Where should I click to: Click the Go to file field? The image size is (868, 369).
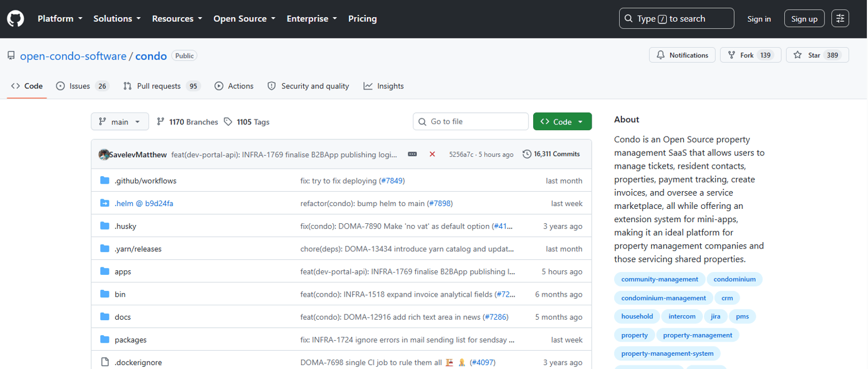pos(471,122)
